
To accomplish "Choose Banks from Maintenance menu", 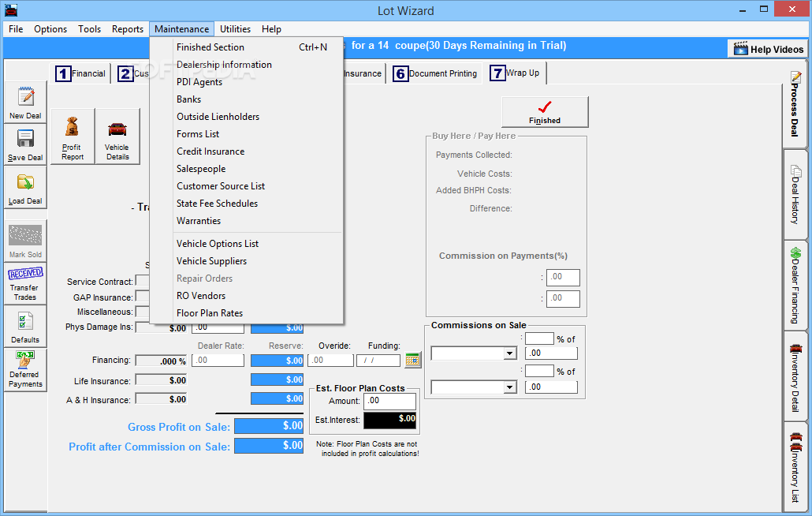I will [247, 99].
